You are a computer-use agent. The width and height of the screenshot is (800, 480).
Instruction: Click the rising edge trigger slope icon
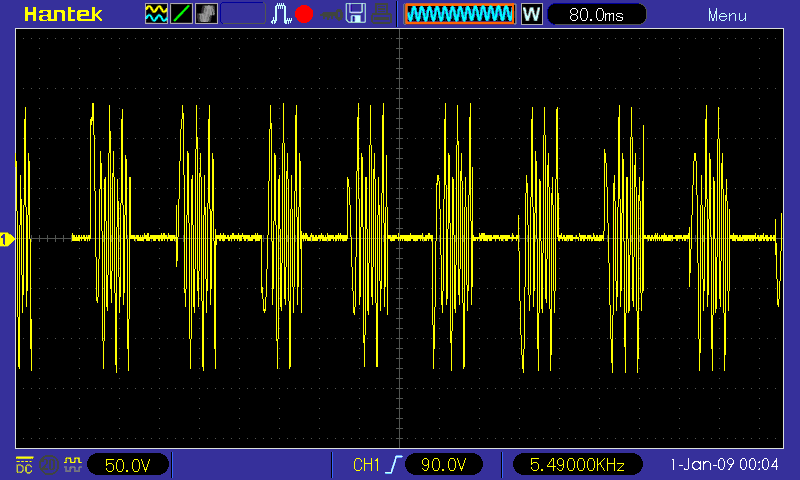tap(393, 465)
